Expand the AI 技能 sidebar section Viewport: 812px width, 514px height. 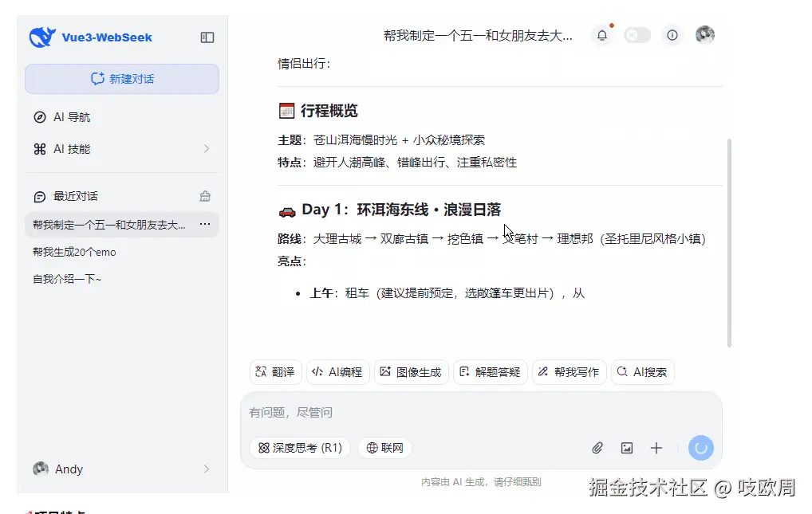pyautogui.click(x=121, y=147)
